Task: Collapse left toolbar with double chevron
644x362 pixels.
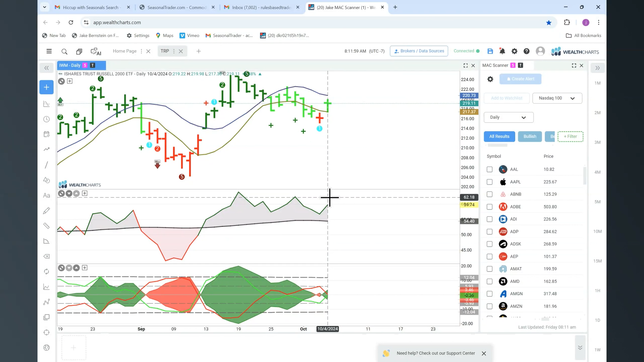Action: pos(47,68)
